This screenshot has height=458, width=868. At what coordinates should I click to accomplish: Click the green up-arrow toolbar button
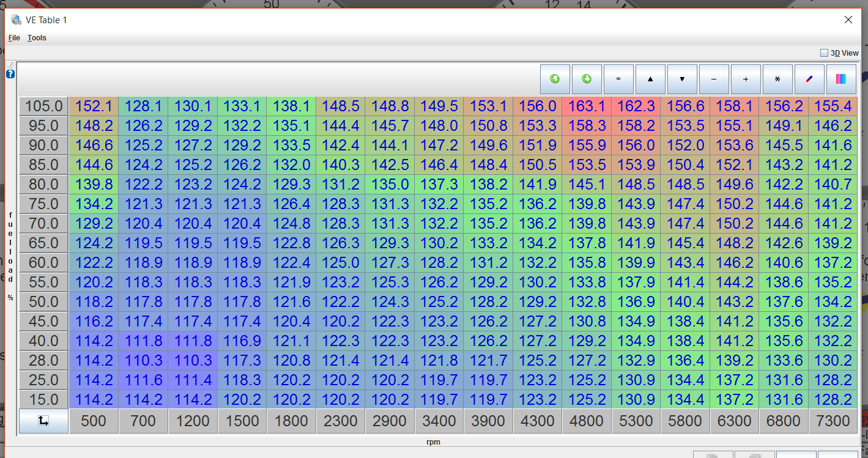[x=555, y=79]
